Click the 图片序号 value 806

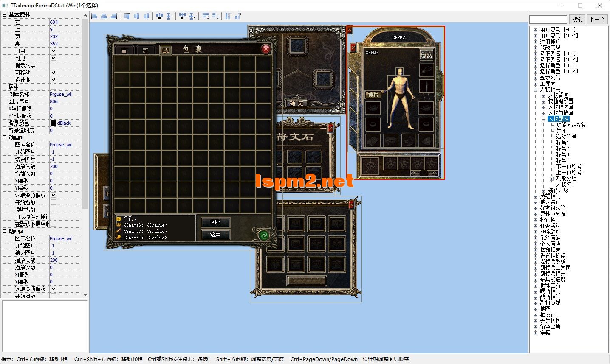click(x=54, y=101)
